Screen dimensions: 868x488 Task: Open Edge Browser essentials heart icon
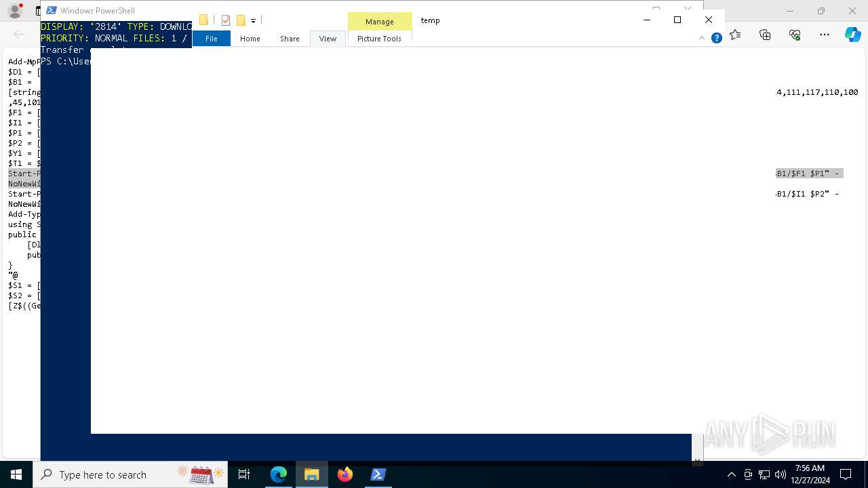795,35
